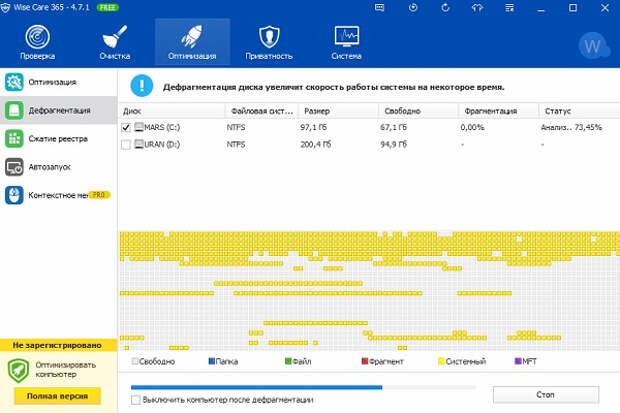
Task: Open the Автозапуск startup manager
Action: (x=58, y=166)
